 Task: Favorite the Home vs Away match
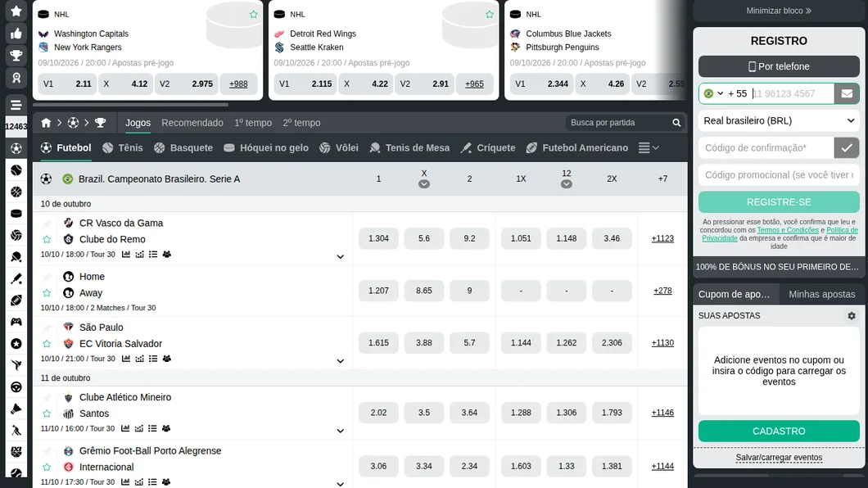click(47, 292)
